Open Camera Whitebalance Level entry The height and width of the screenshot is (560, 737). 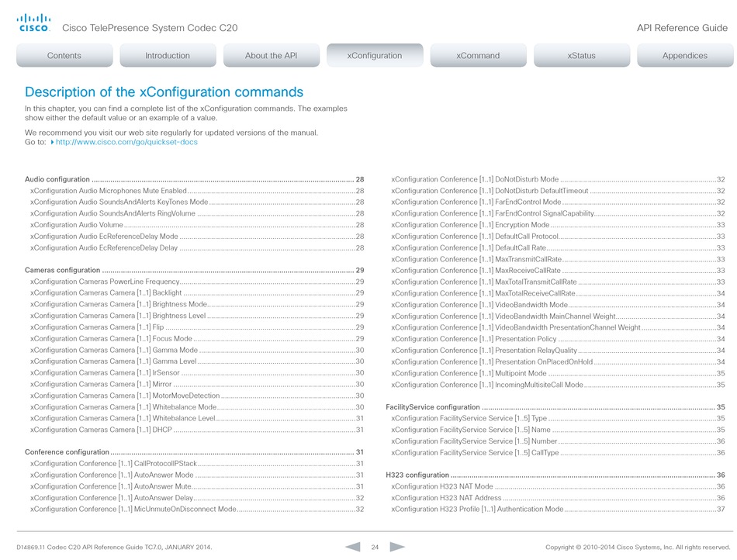pos(197,418)
